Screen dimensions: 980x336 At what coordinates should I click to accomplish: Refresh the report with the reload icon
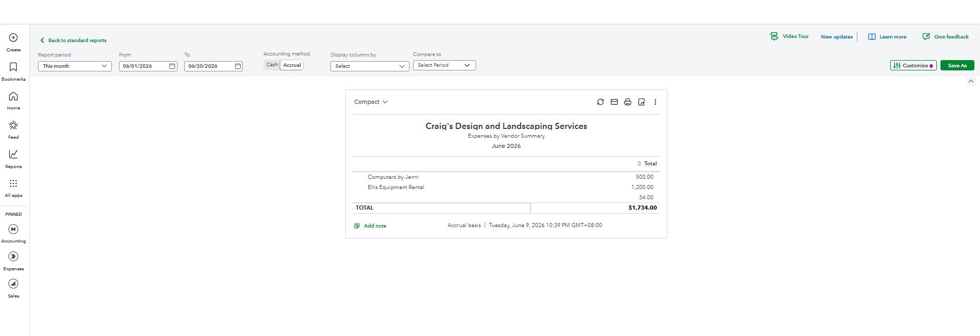[600, 102]
